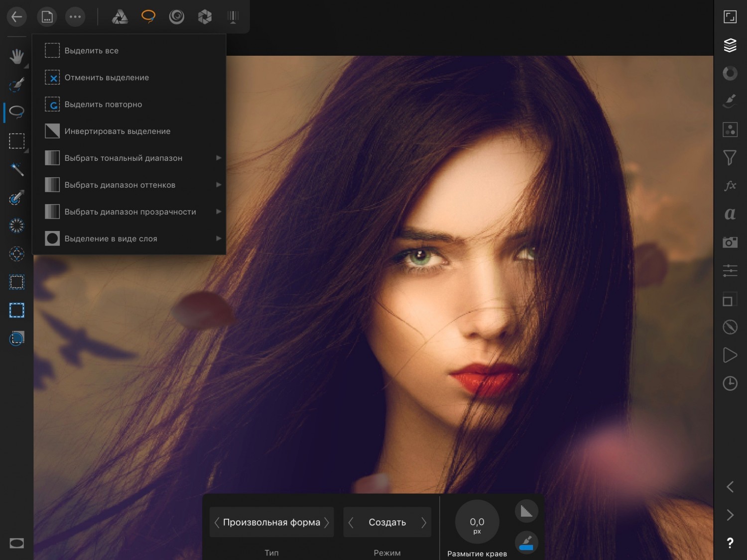Open the sliders panel below the camera icon

coord(730,270)
